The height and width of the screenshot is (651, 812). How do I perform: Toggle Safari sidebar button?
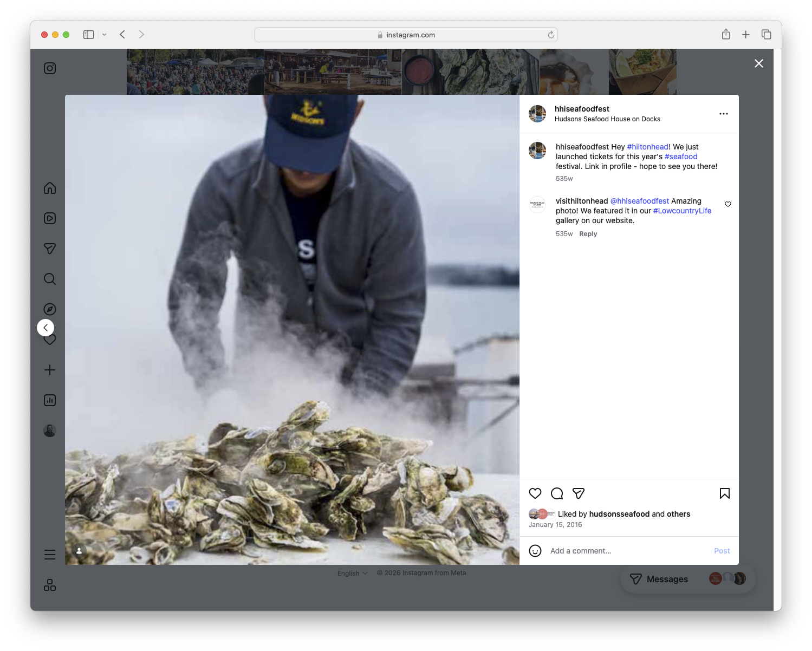pyautogui.click(x=89, y=35)
